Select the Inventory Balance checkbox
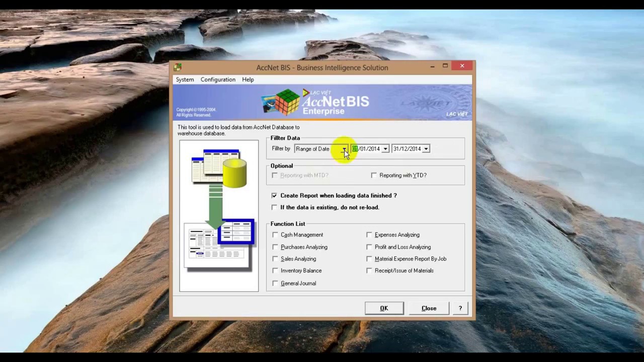The image size is (644, 362). pyautogui.click(x=275, y=270)
